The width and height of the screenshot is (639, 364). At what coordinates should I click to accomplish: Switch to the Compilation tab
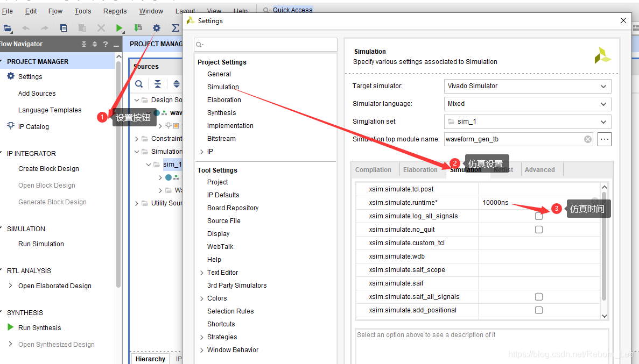(x=373, y=170)
